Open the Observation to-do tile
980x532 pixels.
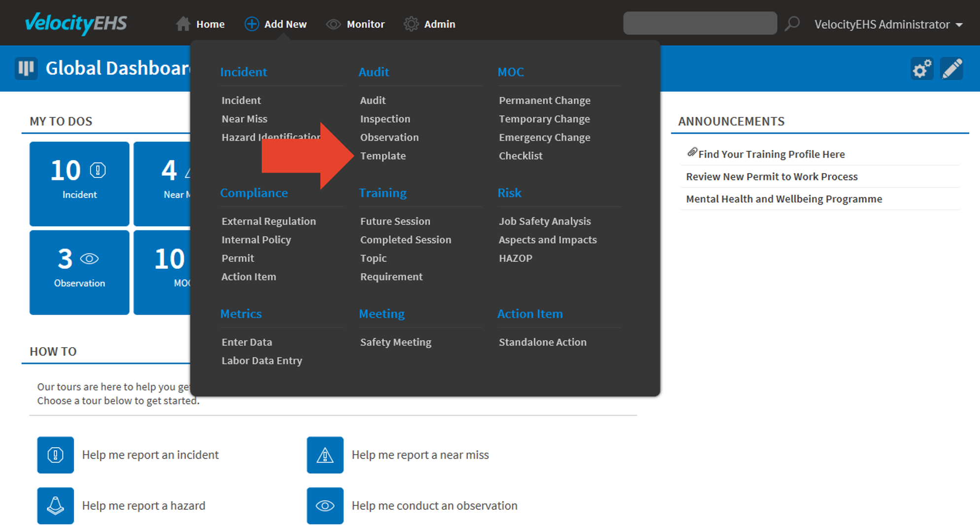[79, 272]
